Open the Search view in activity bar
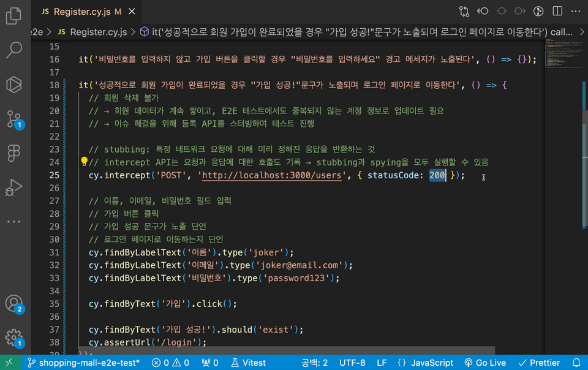 (x=14, y=50)
